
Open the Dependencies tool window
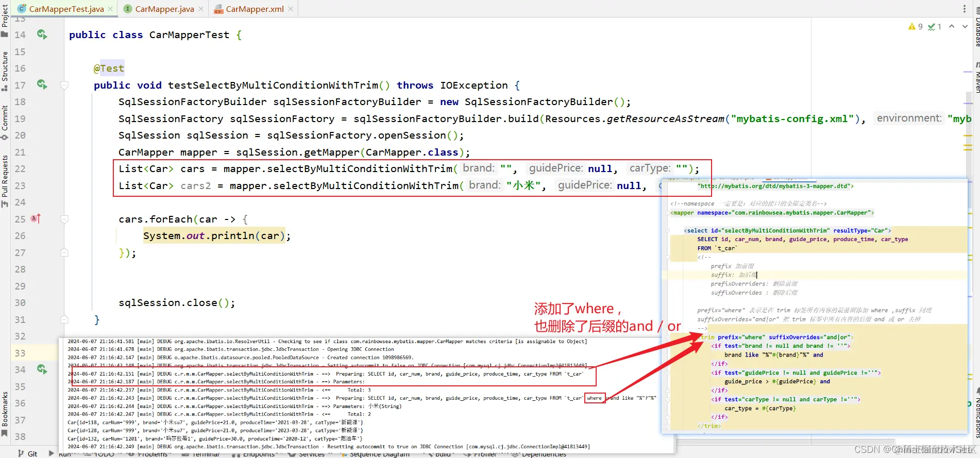[538, 454]
